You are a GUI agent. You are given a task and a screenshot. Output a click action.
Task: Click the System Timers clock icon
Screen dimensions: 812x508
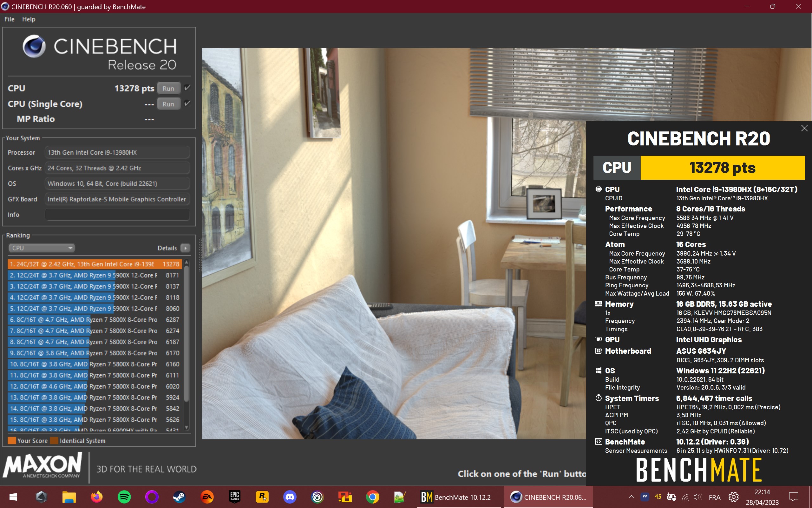pyautogui.click(x=598, y=398)
